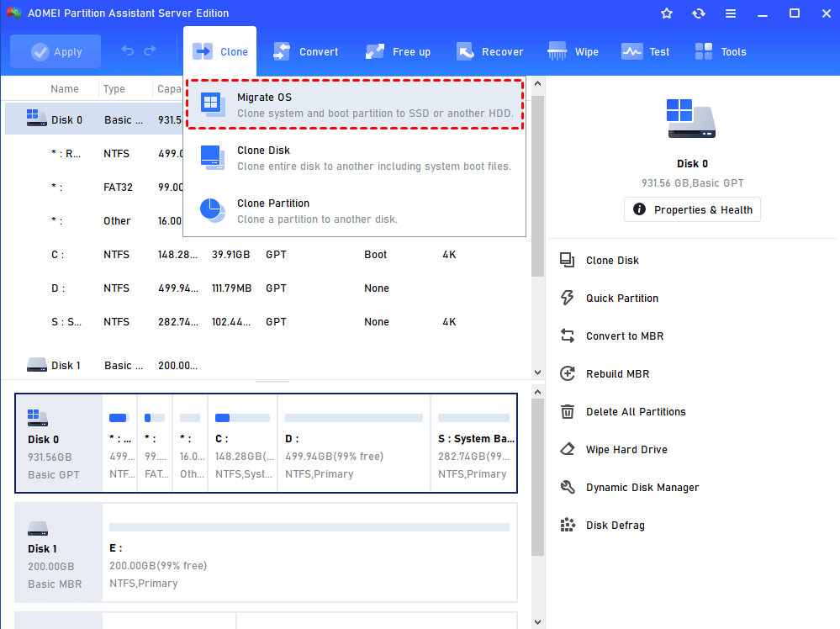Open the hamburger menu icon

(x=730, y=13)
